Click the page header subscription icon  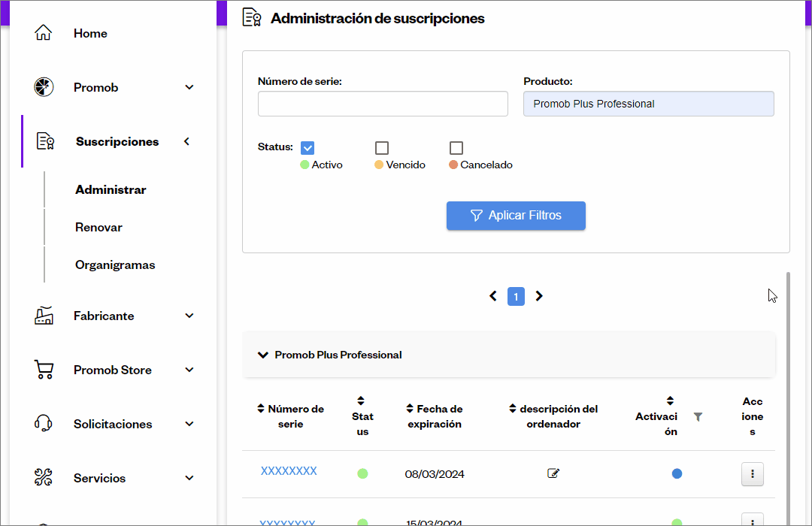252,17
